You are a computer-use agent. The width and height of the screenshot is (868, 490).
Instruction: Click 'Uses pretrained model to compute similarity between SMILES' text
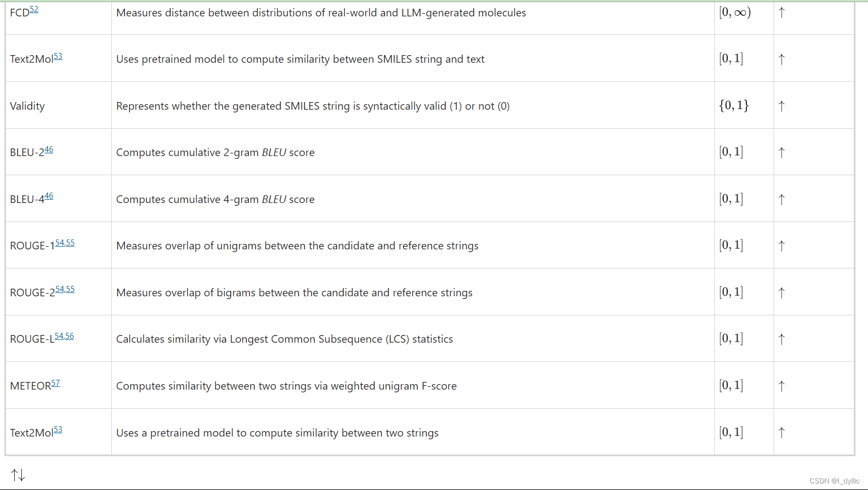click(300, 59)
